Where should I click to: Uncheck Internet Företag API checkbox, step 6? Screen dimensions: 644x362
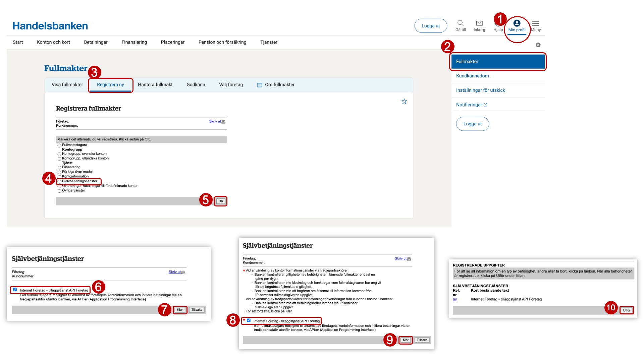15,290
